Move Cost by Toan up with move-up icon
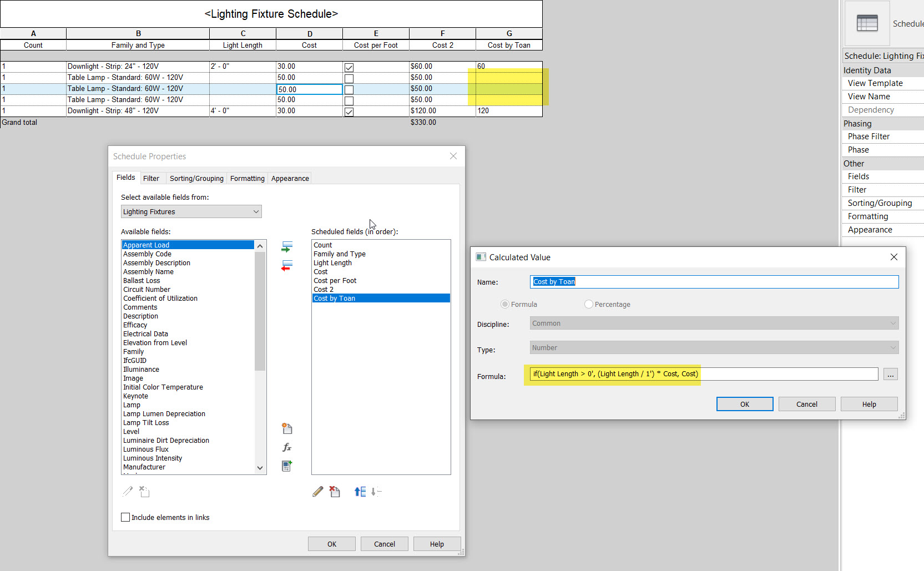Screen dimensions: 924x571 (x=359, y=491)
